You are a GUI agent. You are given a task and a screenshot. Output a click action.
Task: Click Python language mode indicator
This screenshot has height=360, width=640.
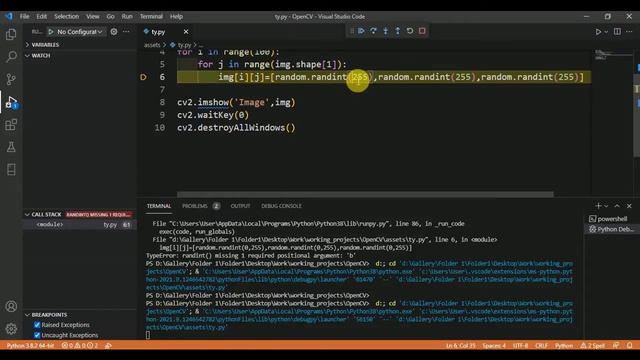(564, 345)
